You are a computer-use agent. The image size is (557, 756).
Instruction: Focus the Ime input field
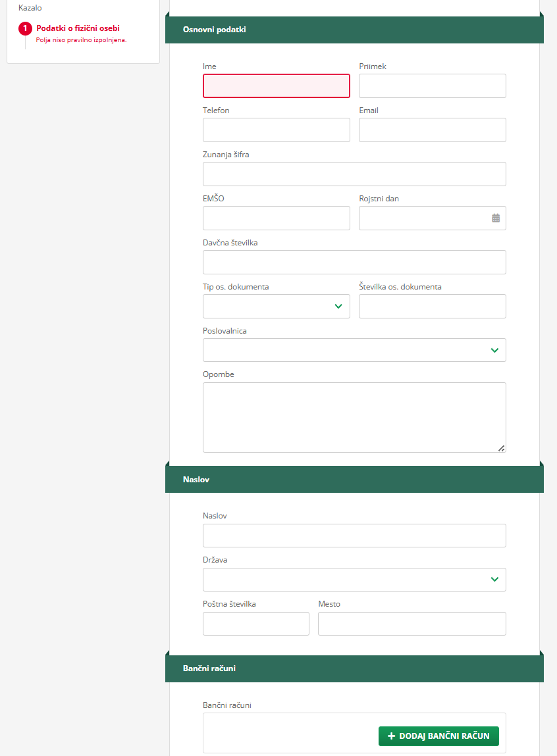276,86
